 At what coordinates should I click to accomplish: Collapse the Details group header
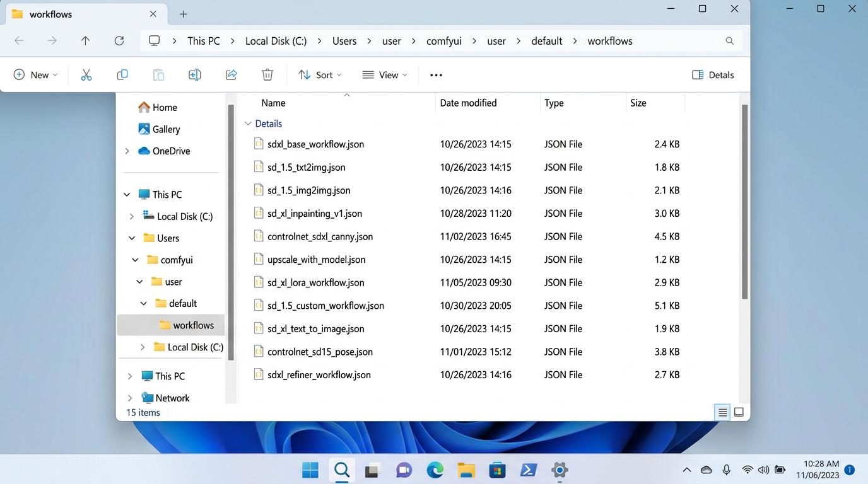coord(248,124)
